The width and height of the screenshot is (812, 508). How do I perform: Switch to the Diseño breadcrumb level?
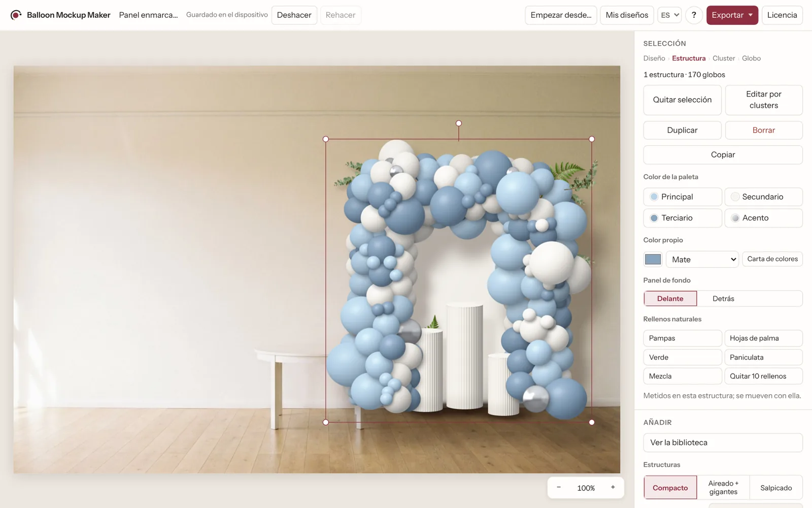[654, 58]
